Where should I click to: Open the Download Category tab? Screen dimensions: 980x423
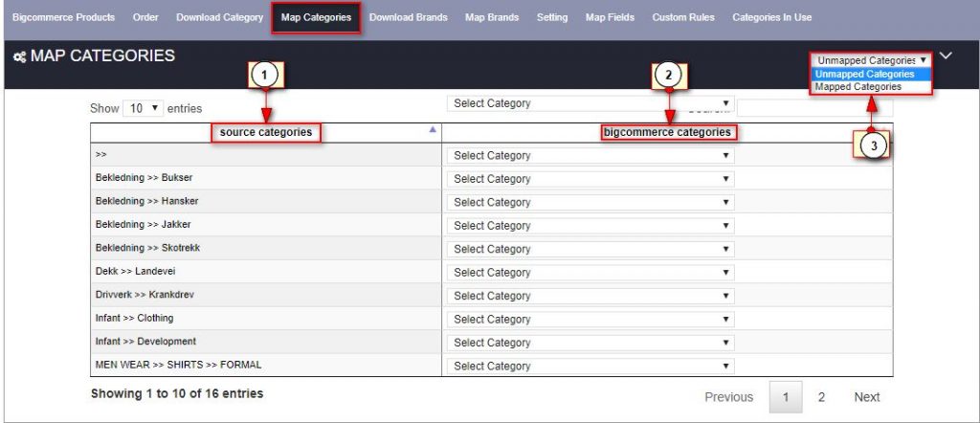[219, 17]
